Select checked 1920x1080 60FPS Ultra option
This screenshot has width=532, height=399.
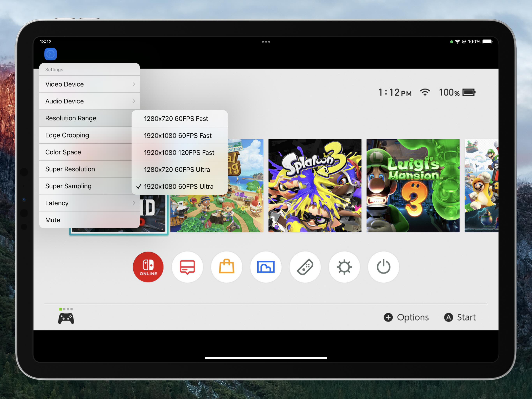pos(180,186)
